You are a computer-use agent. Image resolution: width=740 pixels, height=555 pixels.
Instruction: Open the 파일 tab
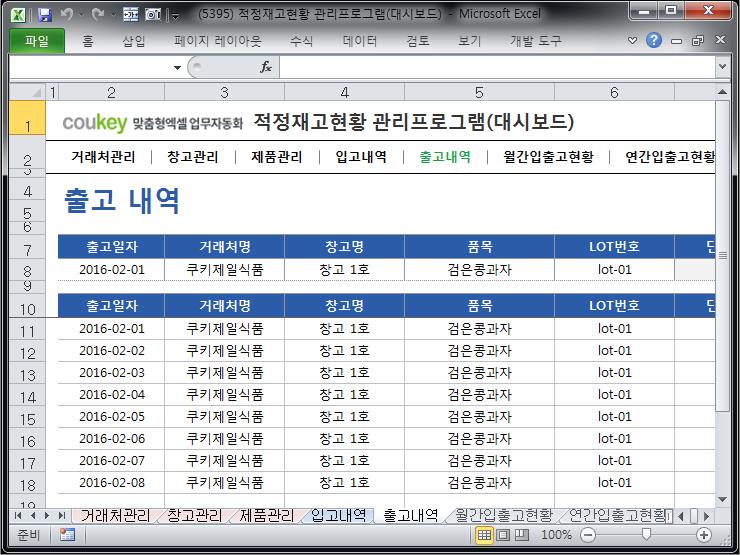tap(37, 41)
